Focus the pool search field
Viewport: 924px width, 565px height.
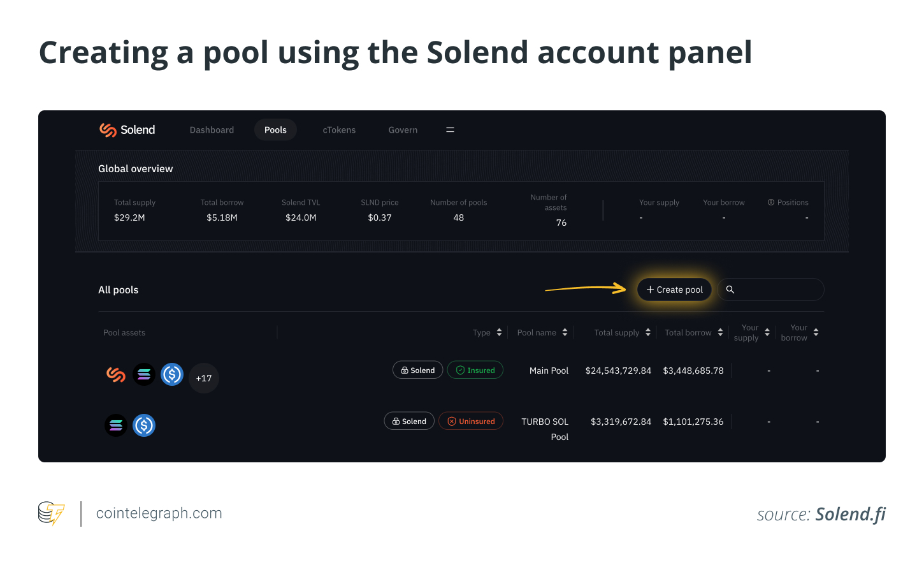[771, 290]
